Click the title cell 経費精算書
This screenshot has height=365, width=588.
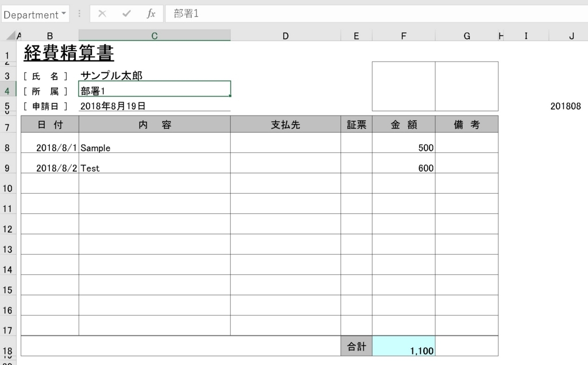[x=69, y=52]
